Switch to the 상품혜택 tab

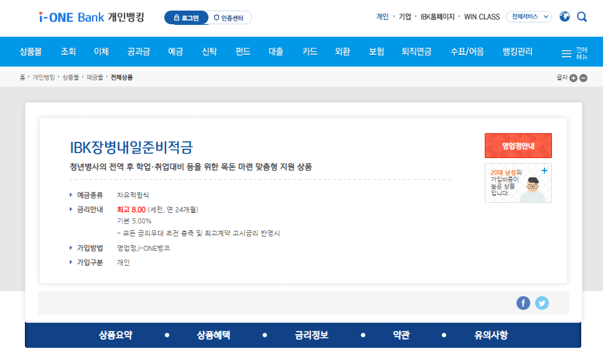pyautogui.click(x=213, y=335)
